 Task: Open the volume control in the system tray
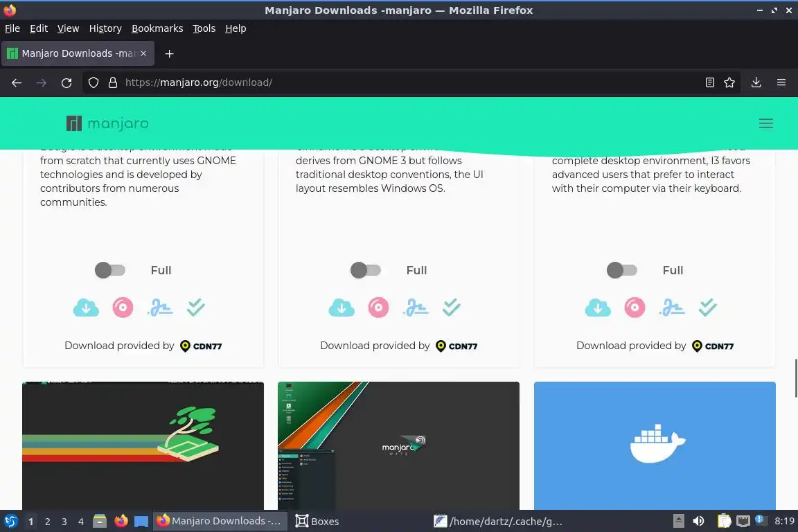point(698,521)
